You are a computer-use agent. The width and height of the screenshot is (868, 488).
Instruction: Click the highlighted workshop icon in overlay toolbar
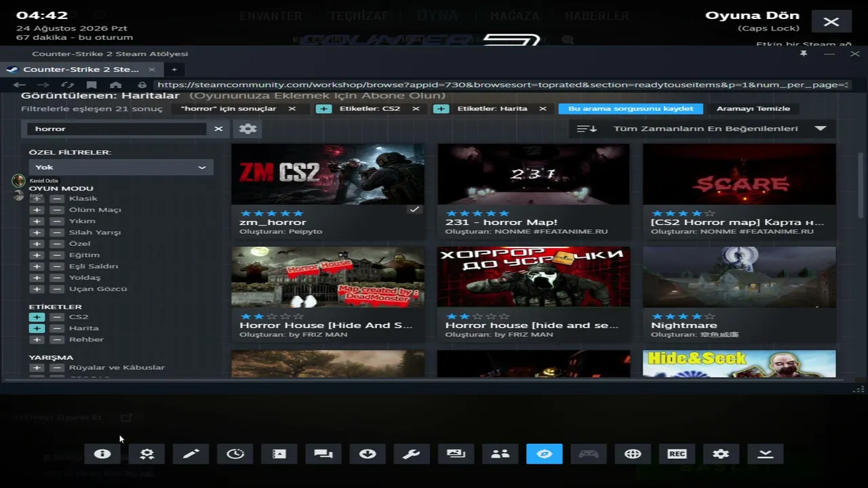click(x=545, y=454)
